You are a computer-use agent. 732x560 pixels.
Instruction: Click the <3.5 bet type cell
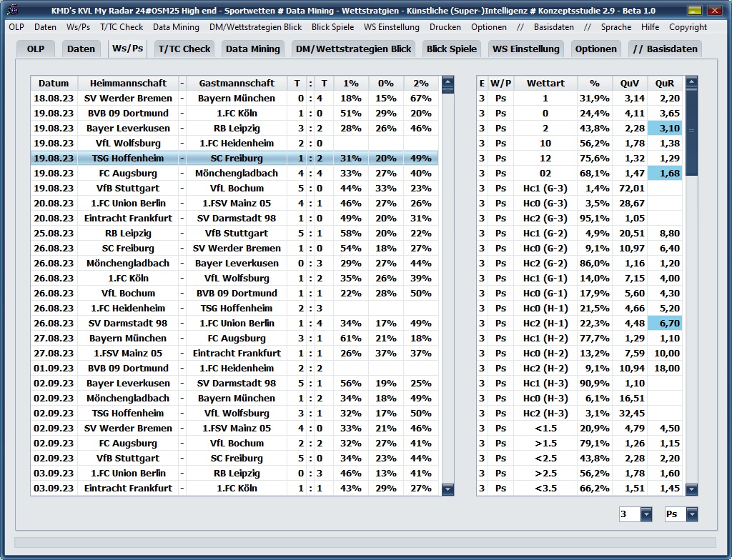pos(545,488)
